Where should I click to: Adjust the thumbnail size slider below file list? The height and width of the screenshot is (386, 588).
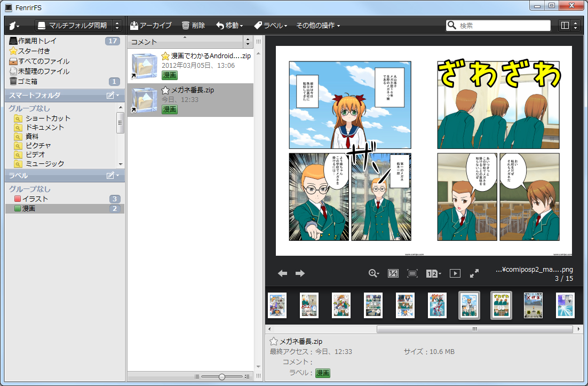pos(221,376)
